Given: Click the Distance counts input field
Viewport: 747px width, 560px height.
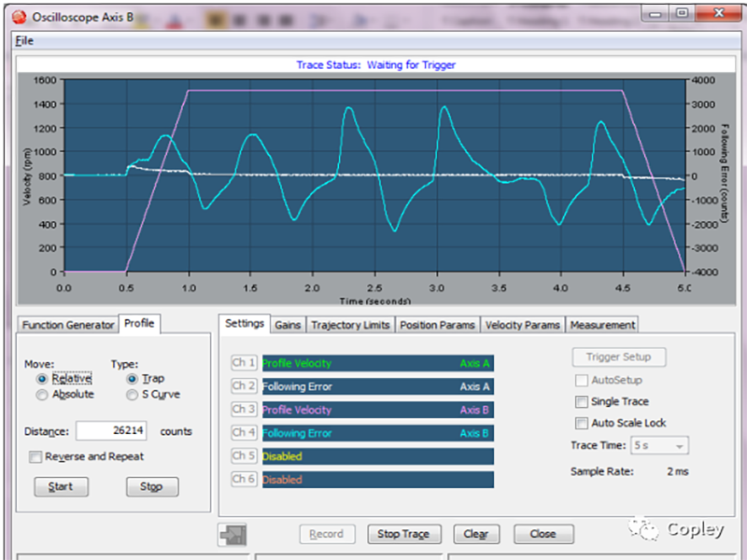Looking at the screenshot, I should 112,431.
